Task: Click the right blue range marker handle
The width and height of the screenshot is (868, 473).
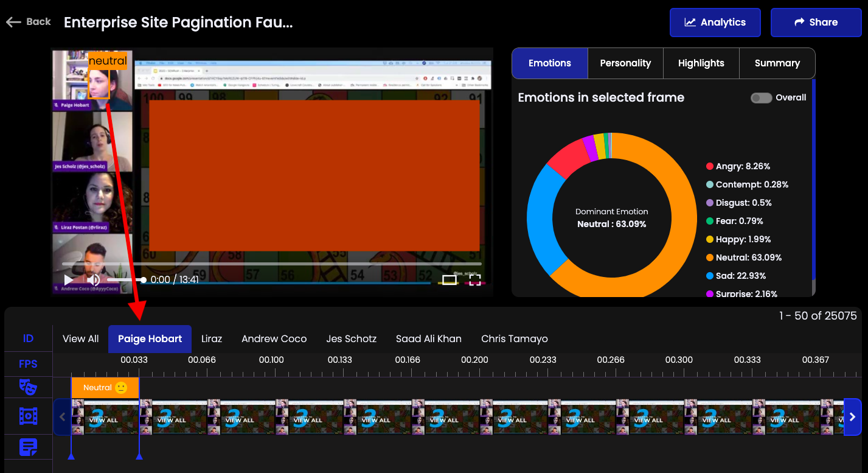Action: pyautogui.click(x=139, y=456)
